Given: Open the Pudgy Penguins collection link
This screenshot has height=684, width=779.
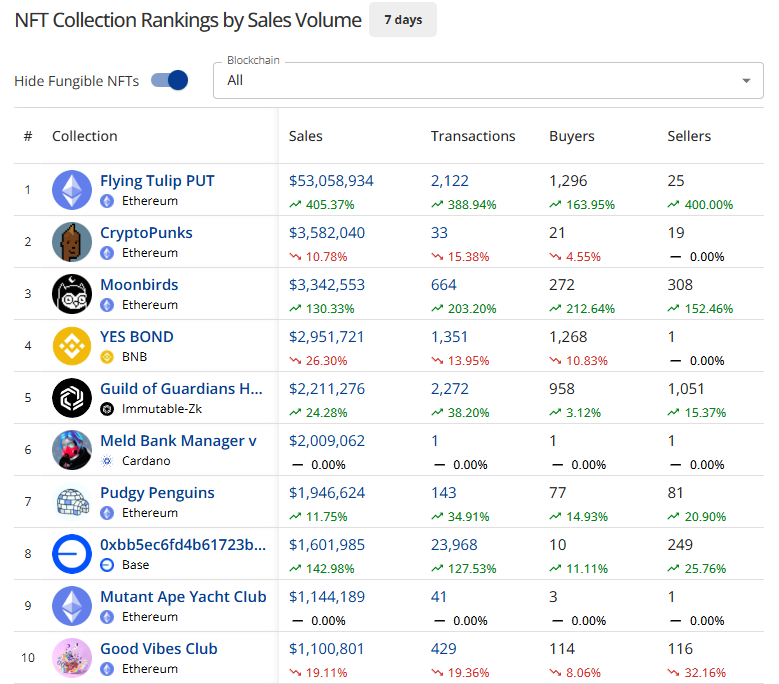Looking at the screenshot, I should pos(157,493).
